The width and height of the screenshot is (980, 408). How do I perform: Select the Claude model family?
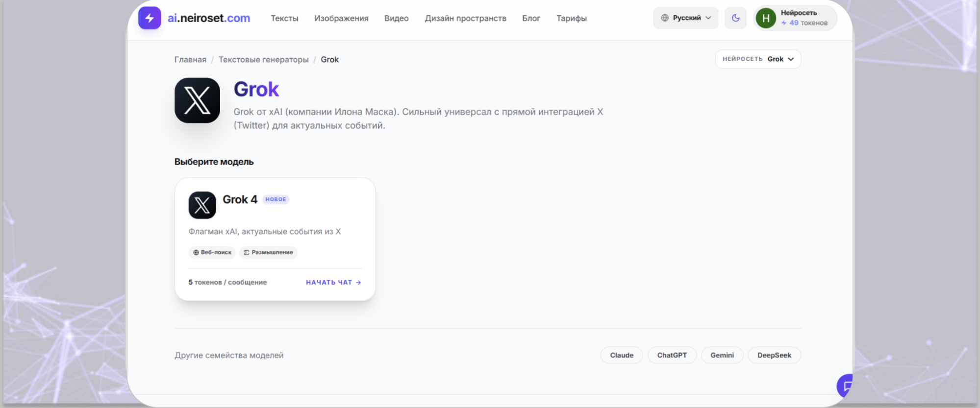tap(622, 355)
